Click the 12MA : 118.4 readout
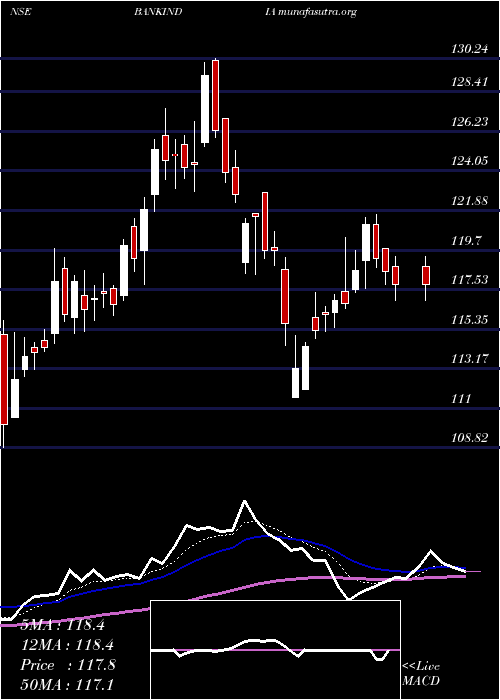 click(67, 645)
